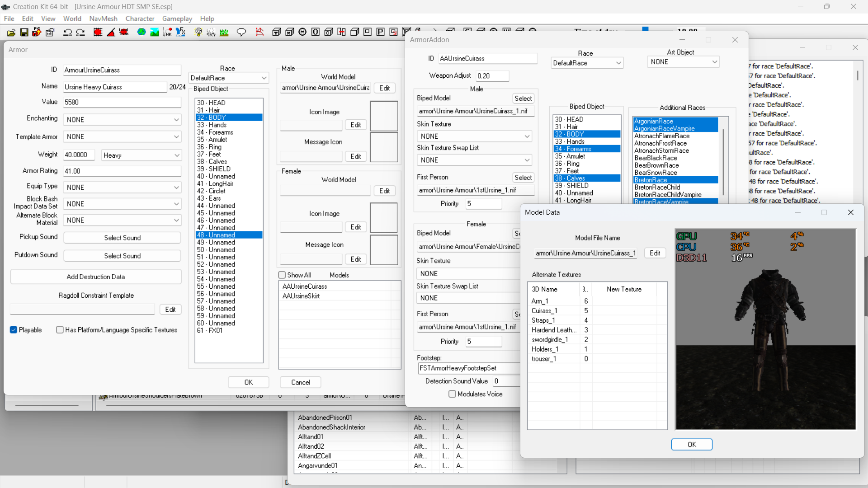
Task: Click the Add Destruction Data button
Action: pos(96,277)
